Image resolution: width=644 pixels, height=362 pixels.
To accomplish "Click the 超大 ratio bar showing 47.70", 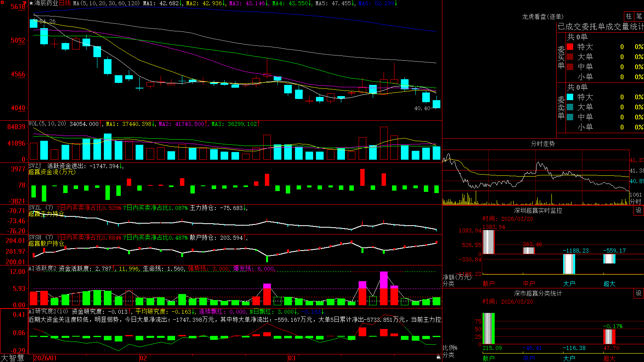I will (609, 337).
